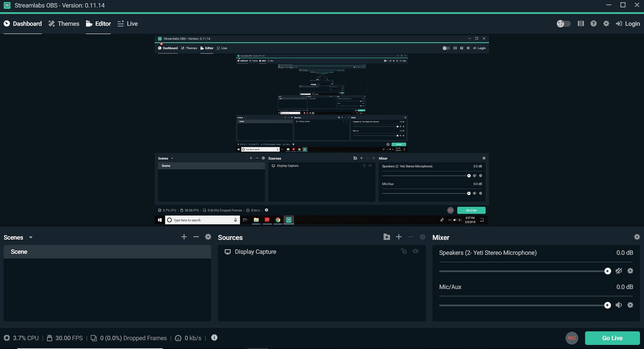Click the Dropped Frames status
644x349 pixels.
click(x=129, y=338)
